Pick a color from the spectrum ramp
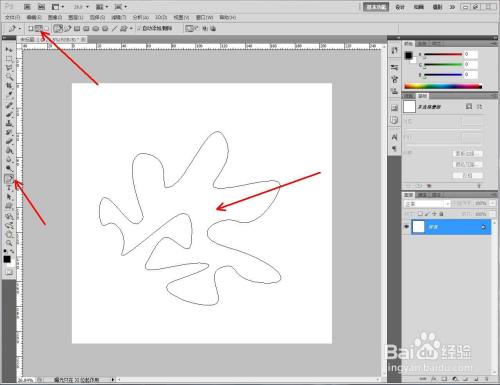500x385 pixels. click(443, 86)
